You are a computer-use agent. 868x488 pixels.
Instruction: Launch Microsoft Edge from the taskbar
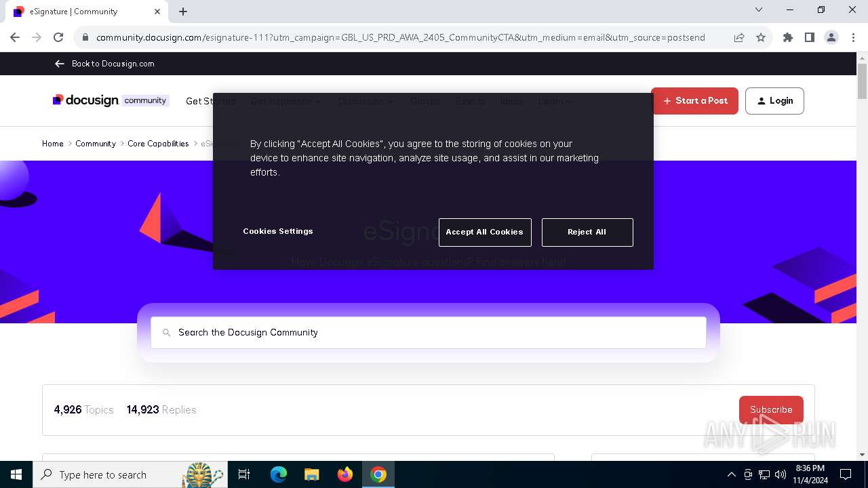tap(279, 474)
